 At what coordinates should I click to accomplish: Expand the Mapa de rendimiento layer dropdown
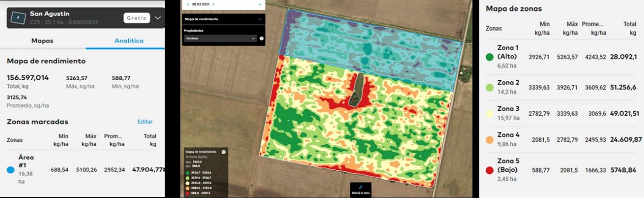pos(260,19)
